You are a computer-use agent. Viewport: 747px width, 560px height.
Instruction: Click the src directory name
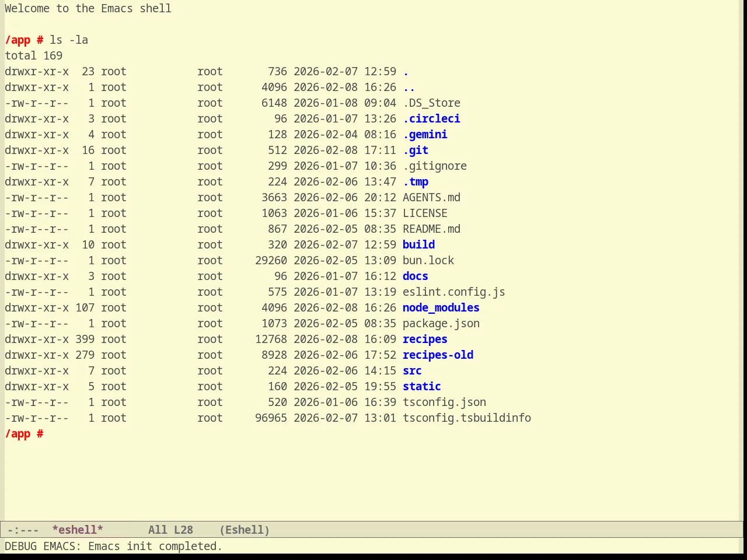(x=412, y=370)
